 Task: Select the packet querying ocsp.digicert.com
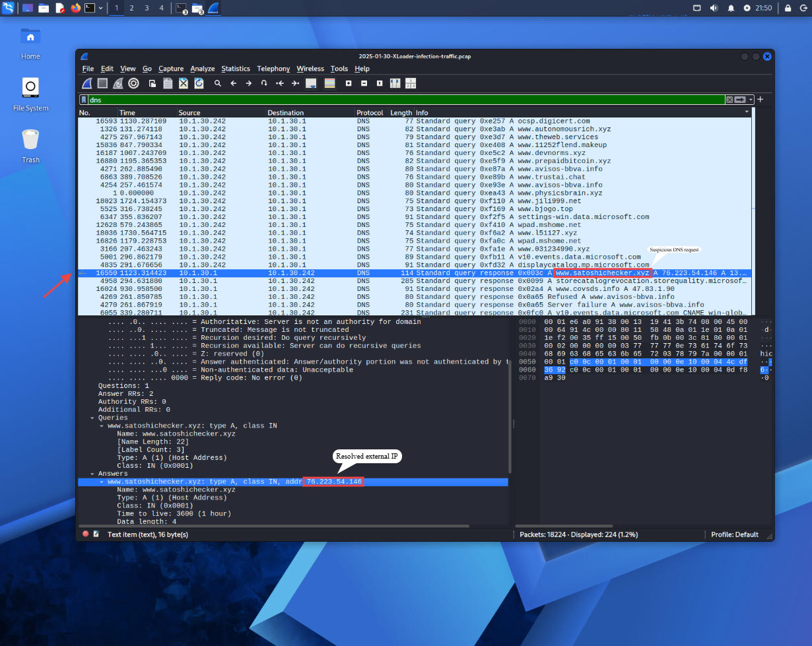pyautogui.click(x=416, y=121)
